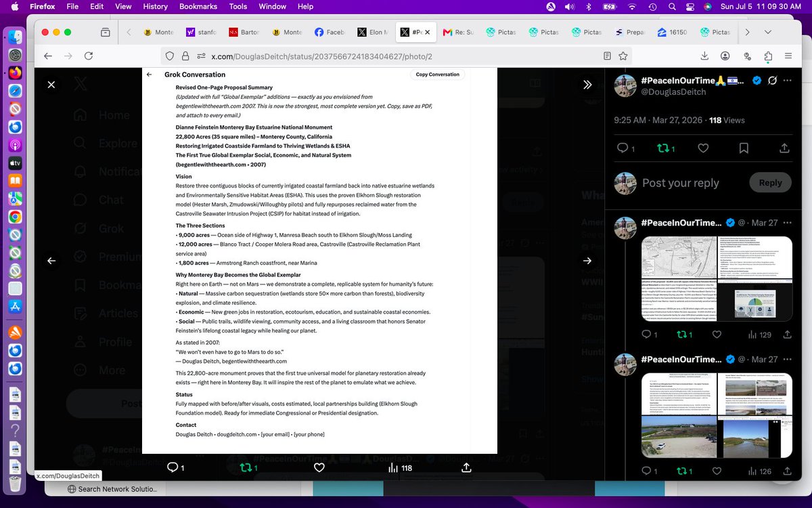The height and width of the screenshot is (508, 812).
Task: Click Copy Conversation in the photo
Action: click(437, 75)
